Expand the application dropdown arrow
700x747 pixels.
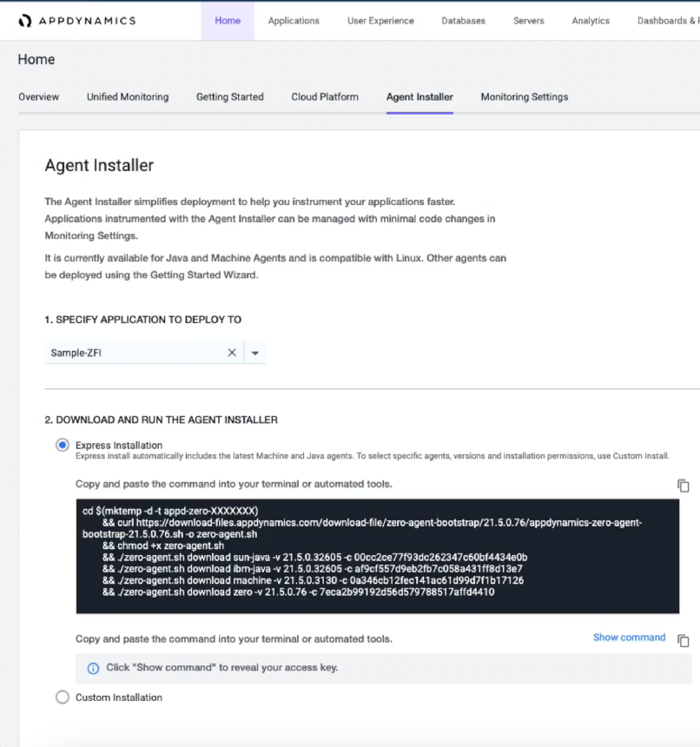click(254, 353)
